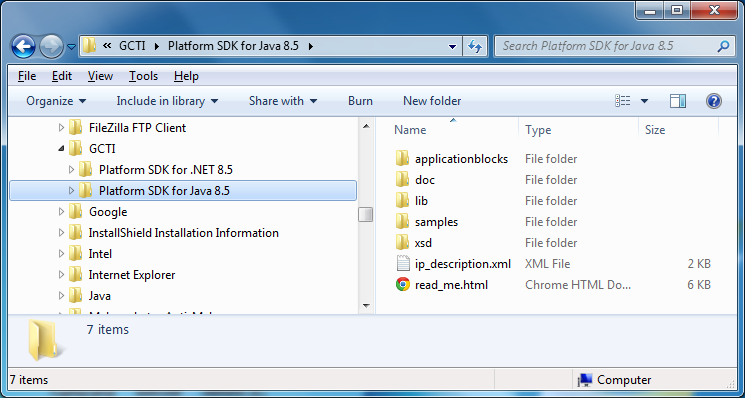Screen dimensions: 745x398
Task: Select the applicationblocks folder icon
Action: point(402,159)
